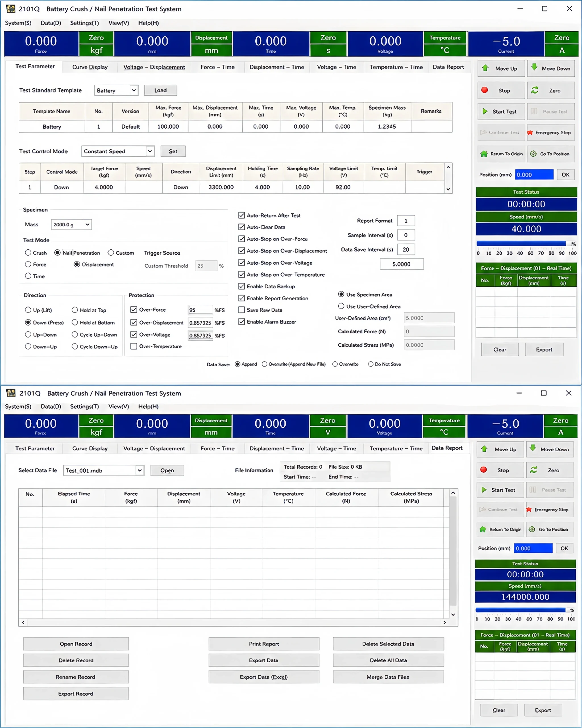Viewport: 582px width, 728px height.
Task: Click Zero refresh icon in bottom window
Action: coord(533,470)
